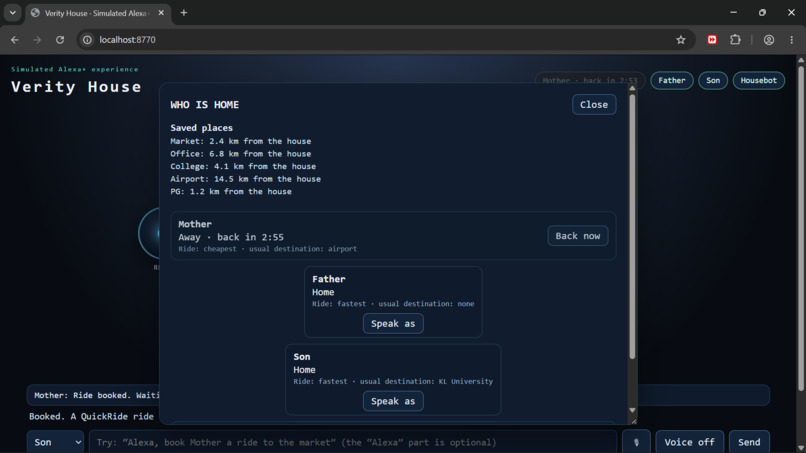Click Speak as under Son
806x453 pixels.
pyautogui.click(x=393, y=401)
